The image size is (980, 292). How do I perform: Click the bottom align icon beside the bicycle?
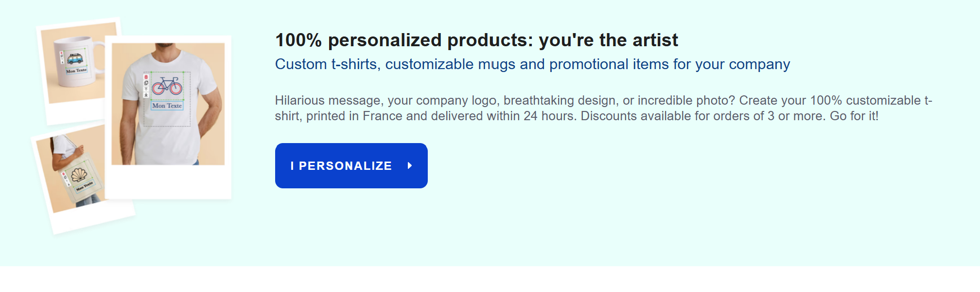[x=146, y=95]
